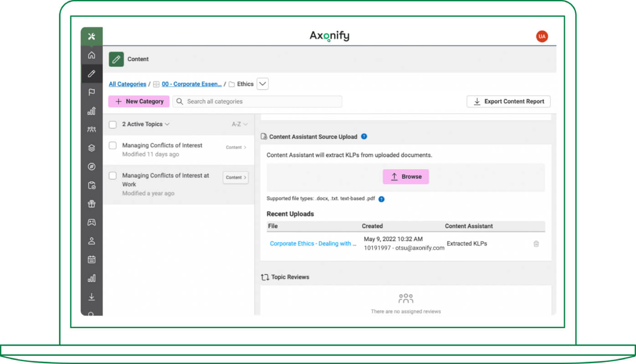Click the Modified 11 days ago text
636x364 pixels.
click(151, 155)
